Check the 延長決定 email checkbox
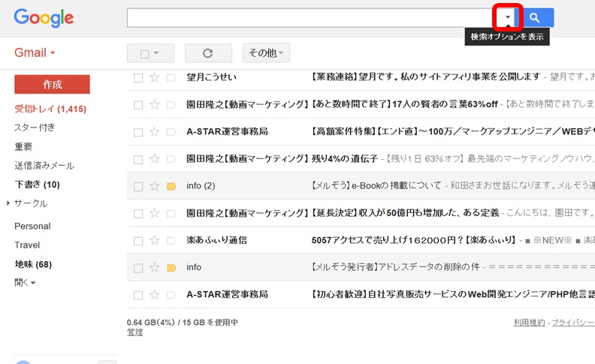 tap(138, 214)
